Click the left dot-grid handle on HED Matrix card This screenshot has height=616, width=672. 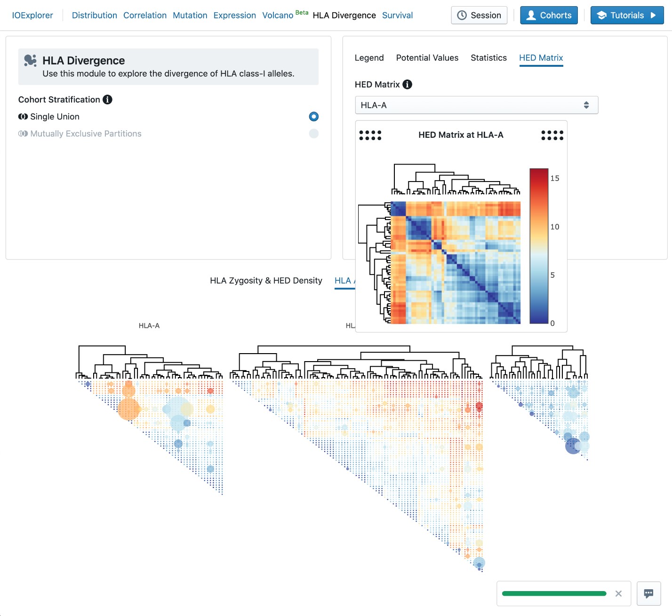pyautogui.click(x=370, y=135)
